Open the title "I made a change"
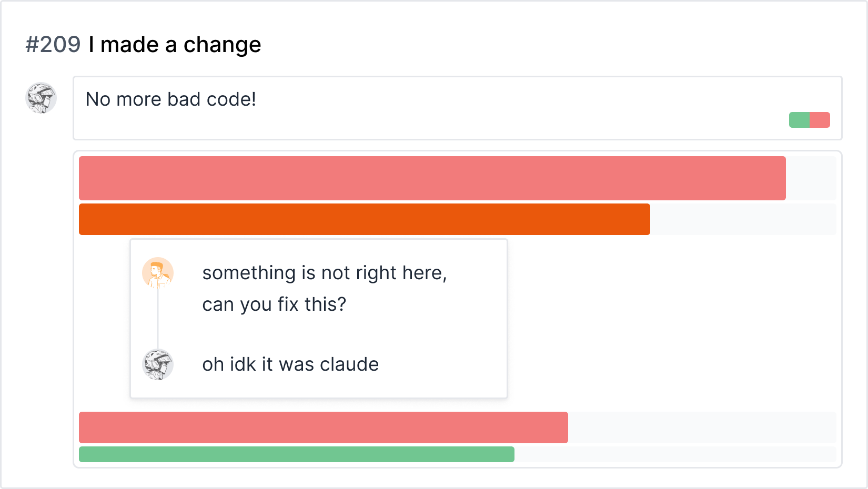 coord(175,45)
